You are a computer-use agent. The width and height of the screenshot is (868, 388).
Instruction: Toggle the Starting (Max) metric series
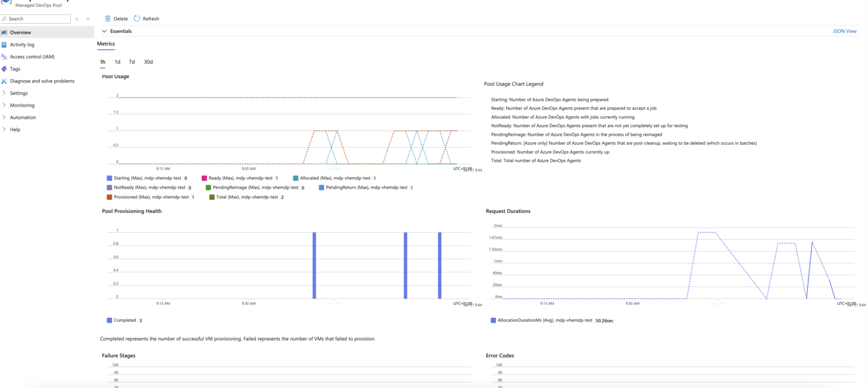[x=108, y=177]
